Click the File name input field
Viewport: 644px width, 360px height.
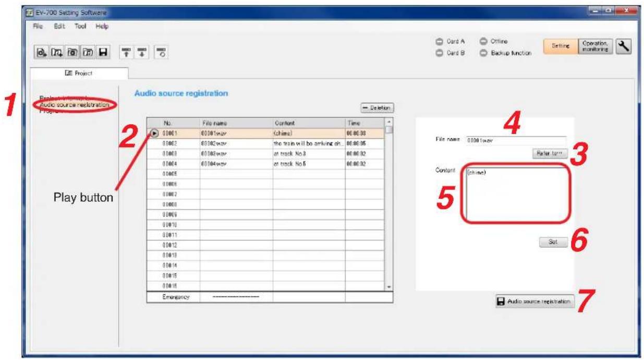point(516,140)
